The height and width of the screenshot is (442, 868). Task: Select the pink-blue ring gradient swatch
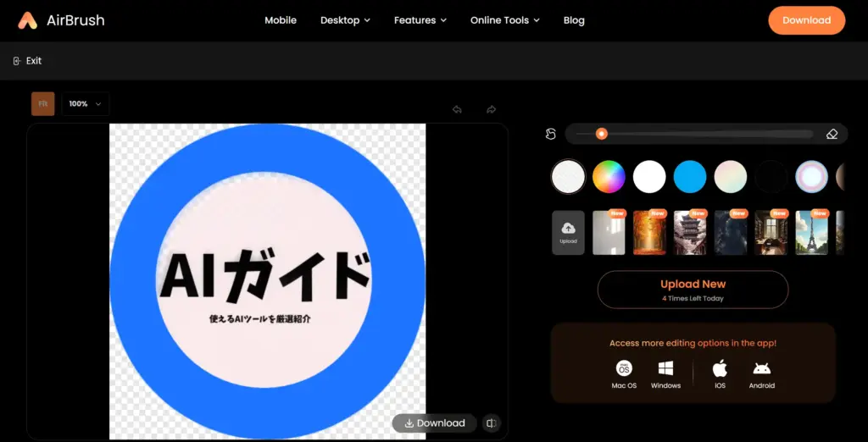(811, 176)
